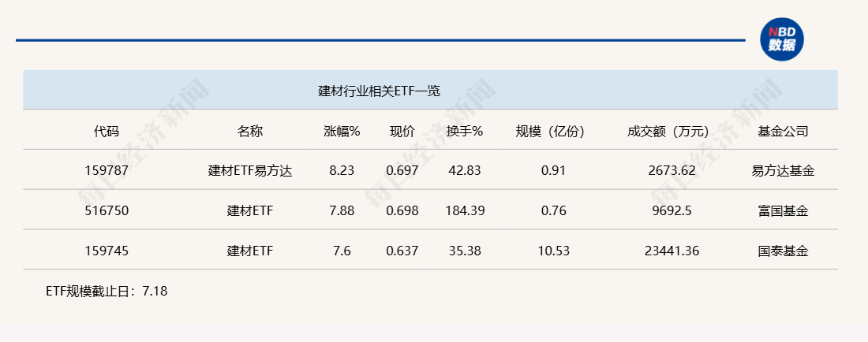868x342 pixels.
Task: Click the 基金公司 column header
Action: (x=784, y=132)
